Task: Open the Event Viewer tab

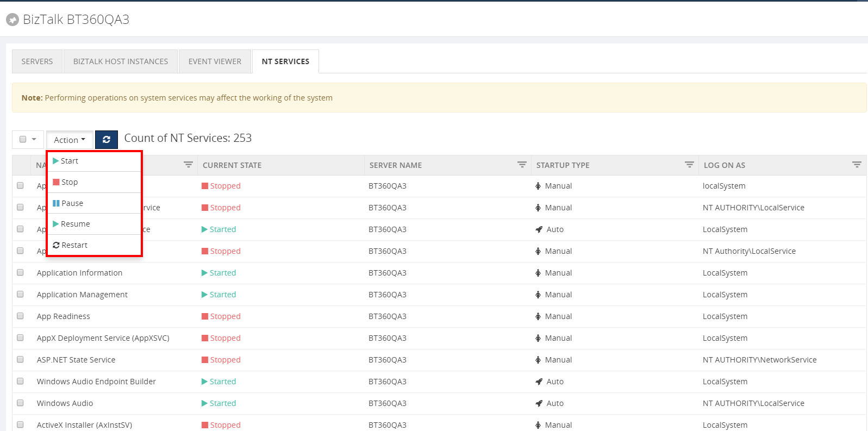Action: (x=215, y=61)
